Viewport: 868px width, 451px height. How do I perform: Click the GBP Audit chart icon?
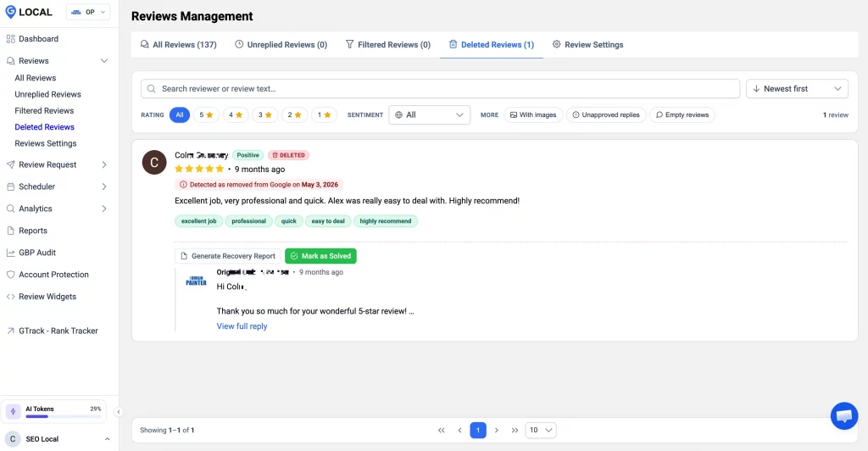click(x=10, y=253)
